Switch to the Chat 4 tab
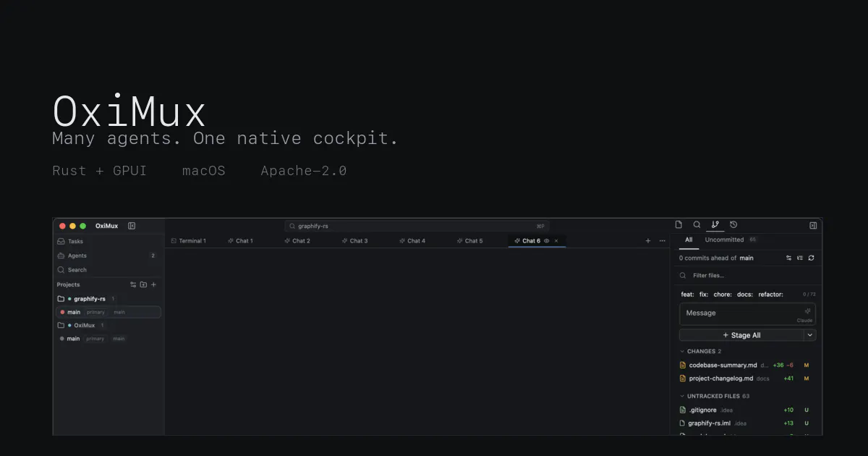This screenshot has height=456, width=868. pyautogui.click(x=412, y=241)
